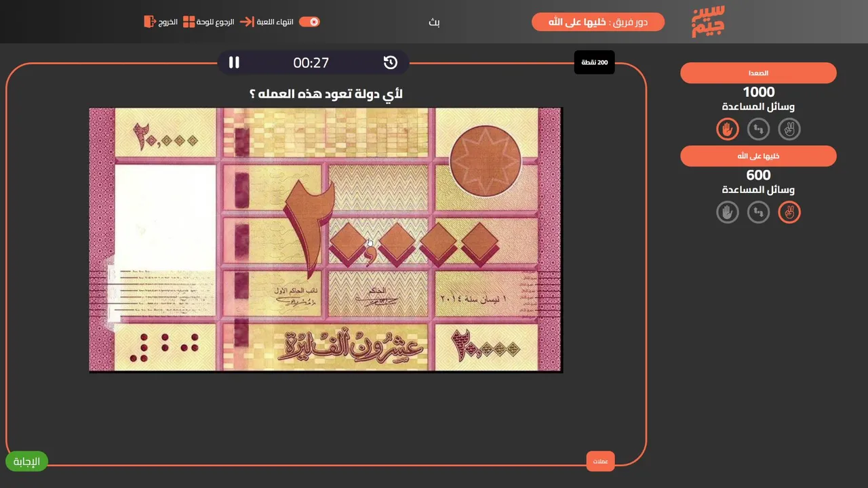Use the swap helper for team الصعدا

(758, 129)
